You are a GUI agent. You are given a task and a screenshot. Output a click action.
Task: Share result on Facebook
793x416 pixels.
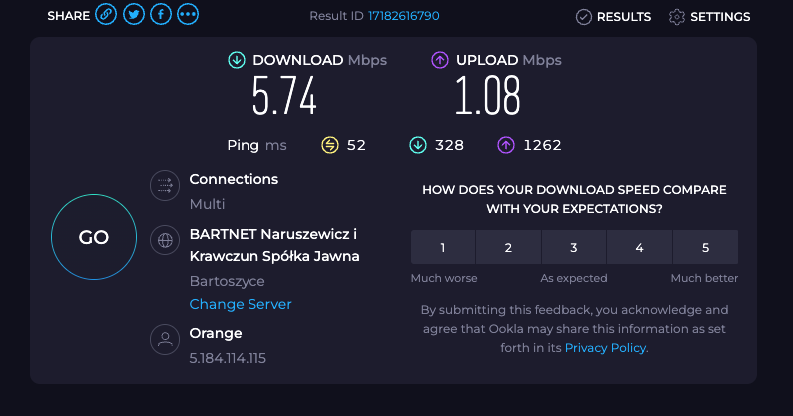(161, 14)
